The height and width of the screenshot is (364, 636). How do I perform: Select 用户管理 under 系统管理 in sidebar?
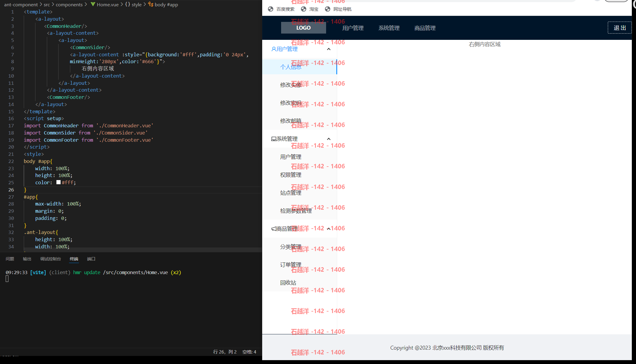click(300, 157)
